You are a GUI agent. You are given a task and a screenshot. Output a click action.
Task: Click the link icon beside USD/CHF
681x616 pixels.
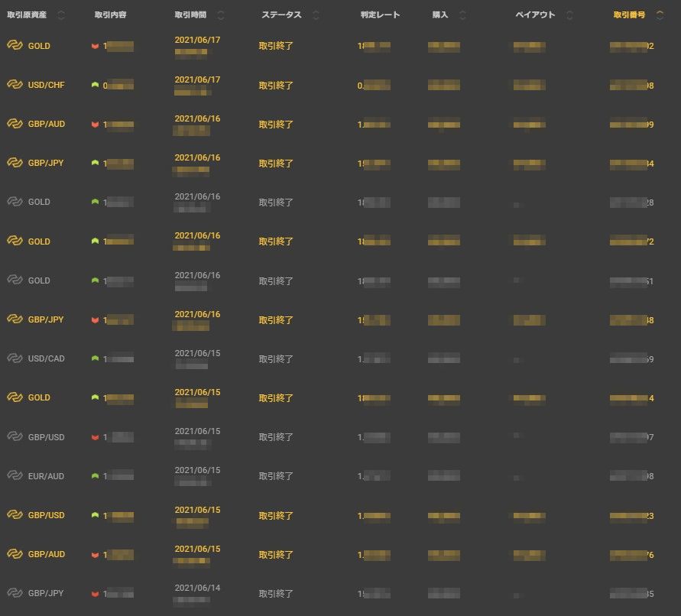coord(15,85)
